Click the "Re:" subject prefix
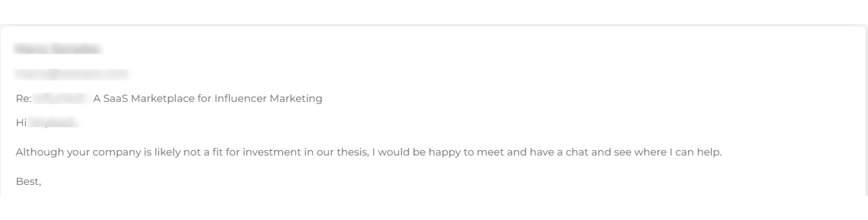868x220 pixels. [x=24, y=98]
